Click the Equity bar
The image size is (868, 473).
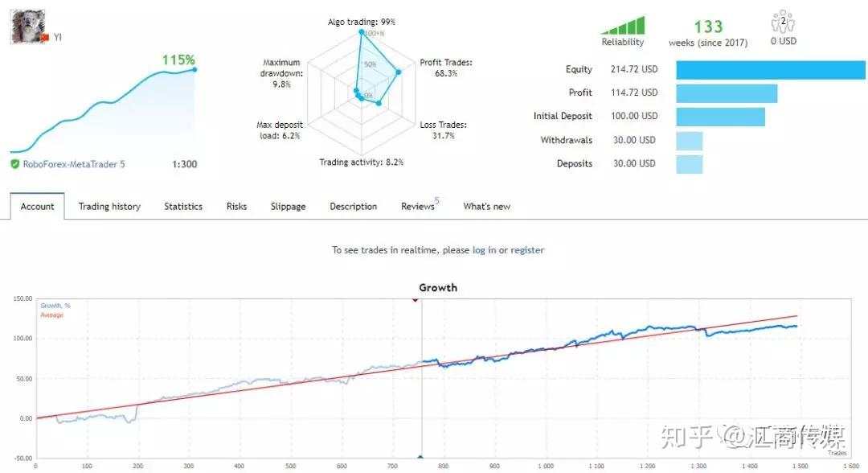[771, 70]
